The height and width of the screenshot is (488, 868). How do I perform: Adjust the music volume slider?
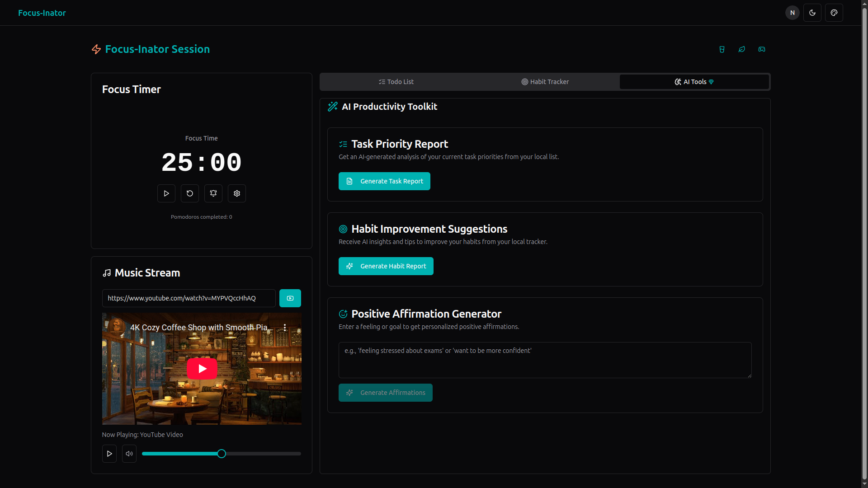tap(222, 454)
